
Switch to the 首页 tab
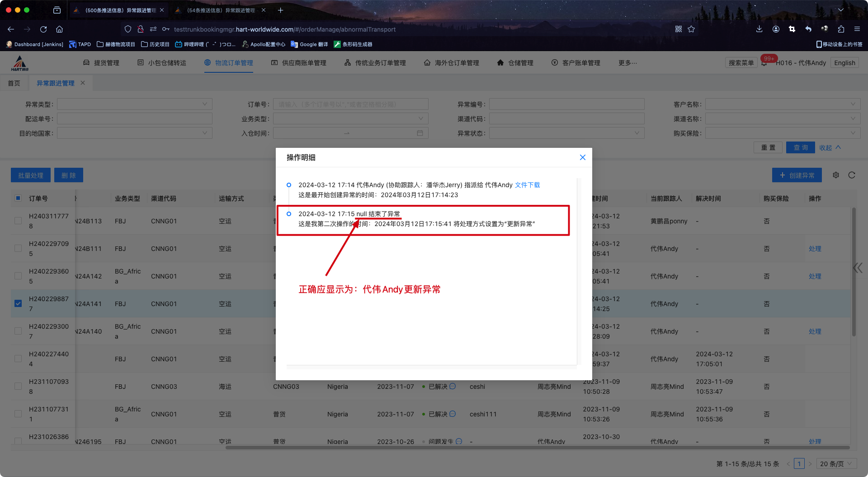pyautogui.click(x=14, y=83)
